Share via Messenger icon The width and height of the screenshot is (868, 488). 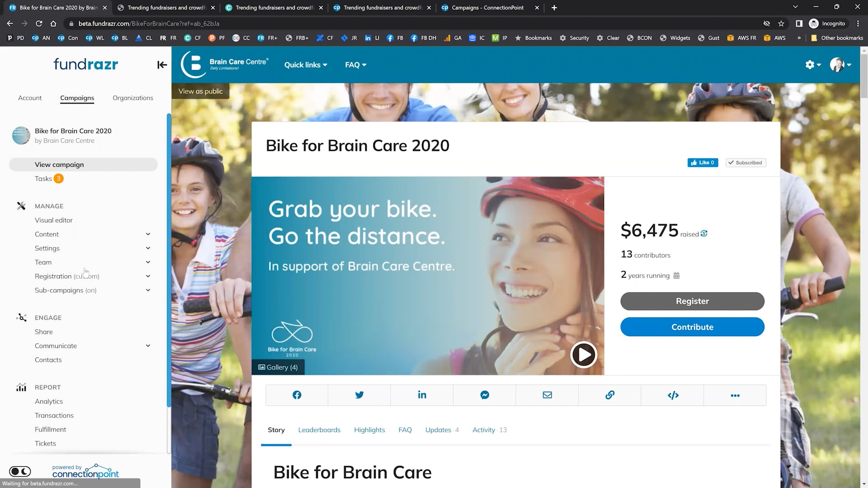[485, 395]
